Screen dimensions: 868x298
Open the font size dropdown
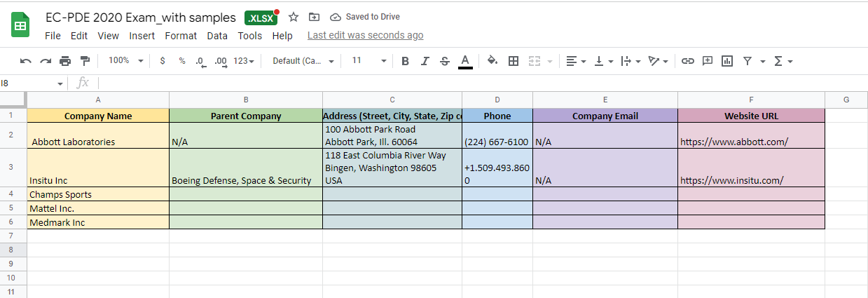pos(368,61)
